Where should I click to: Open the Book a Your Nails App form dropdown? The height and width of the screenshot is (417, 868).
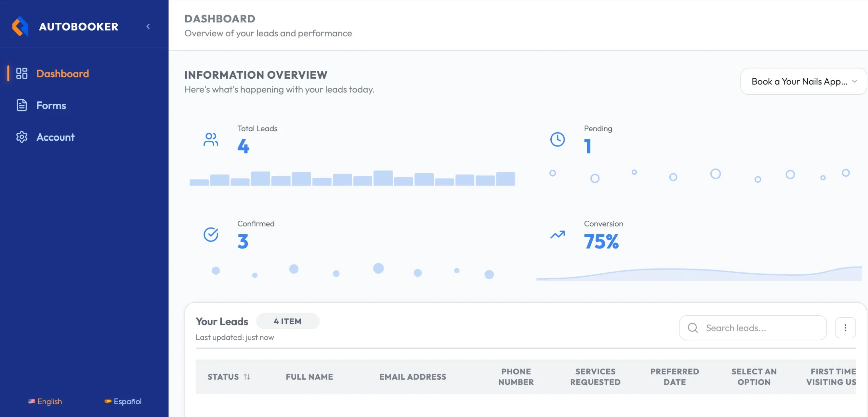(803, 81)
